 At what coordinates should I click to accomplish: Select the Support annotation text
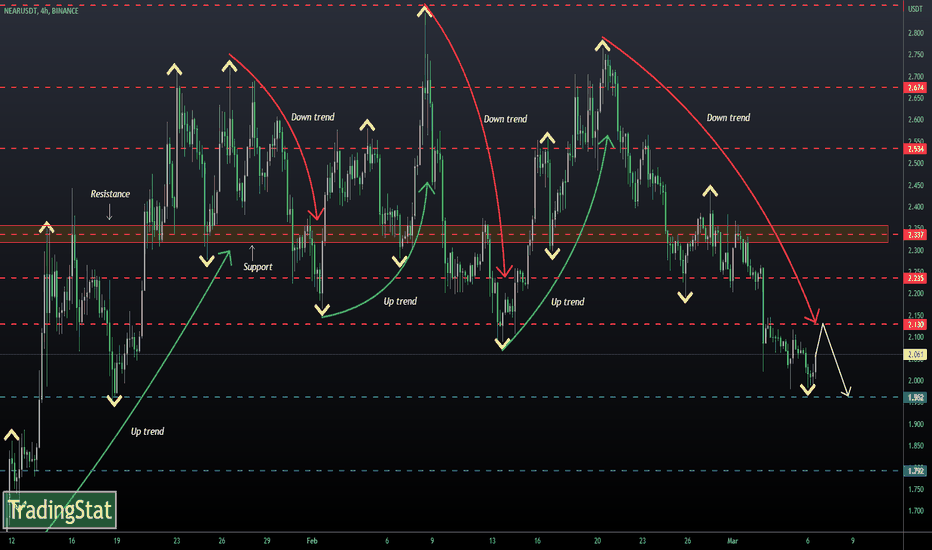pos(257,267)
